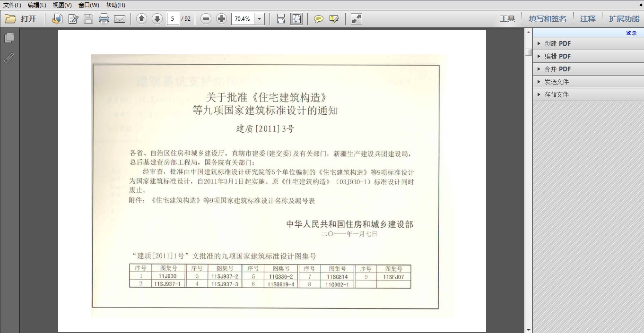Click table cell 11J930
The image size is (644, 333).
click(x=168, y=277)
